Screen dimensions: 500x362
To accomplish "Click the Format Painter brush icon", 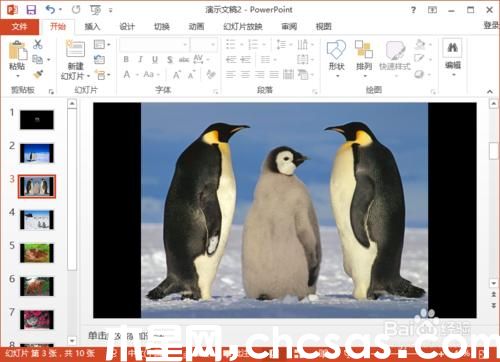I will click(x=38, y=74).
